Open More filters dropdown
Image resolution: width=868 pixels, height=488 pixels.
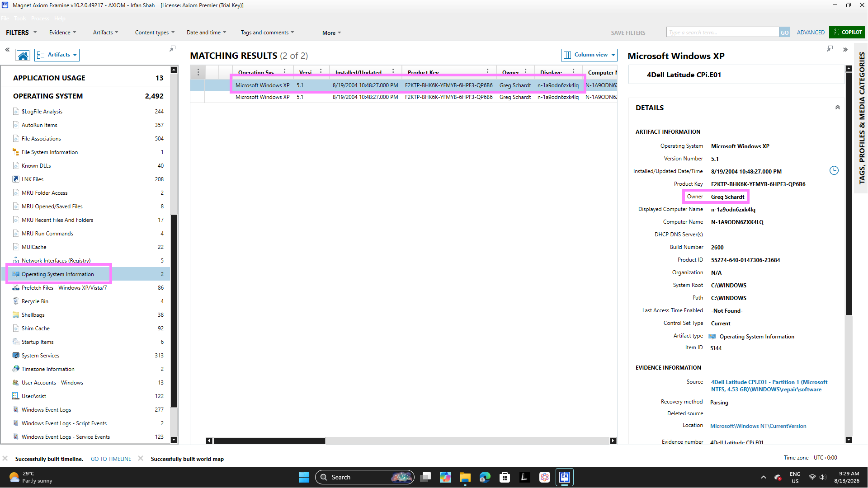(x=331, y=33)
